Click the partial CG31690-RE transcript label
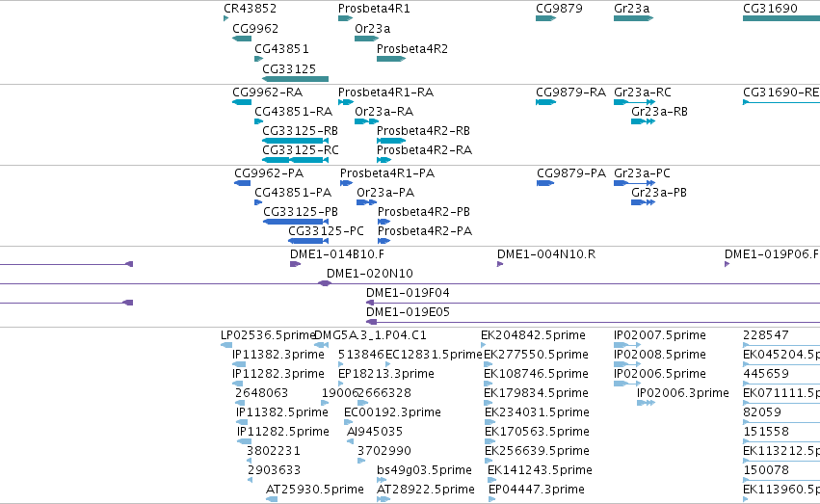The width and height of the screenshot is (820, 504). (781, 93)
